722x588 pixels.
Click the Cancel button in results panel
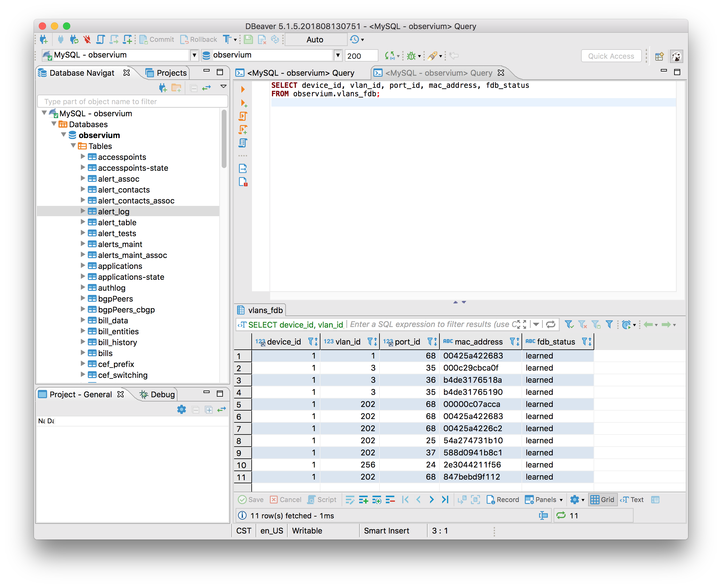(x=286, y=500)
